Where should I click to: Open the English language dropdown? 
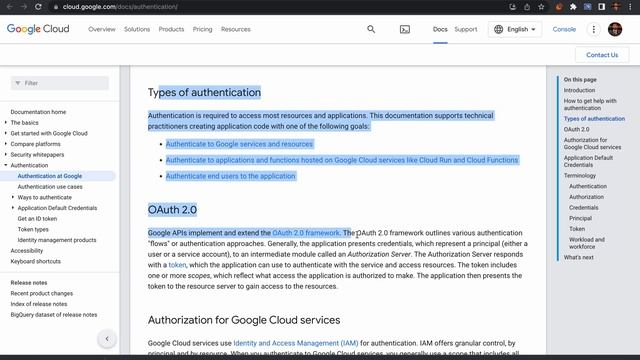click(x=515, y=29)
